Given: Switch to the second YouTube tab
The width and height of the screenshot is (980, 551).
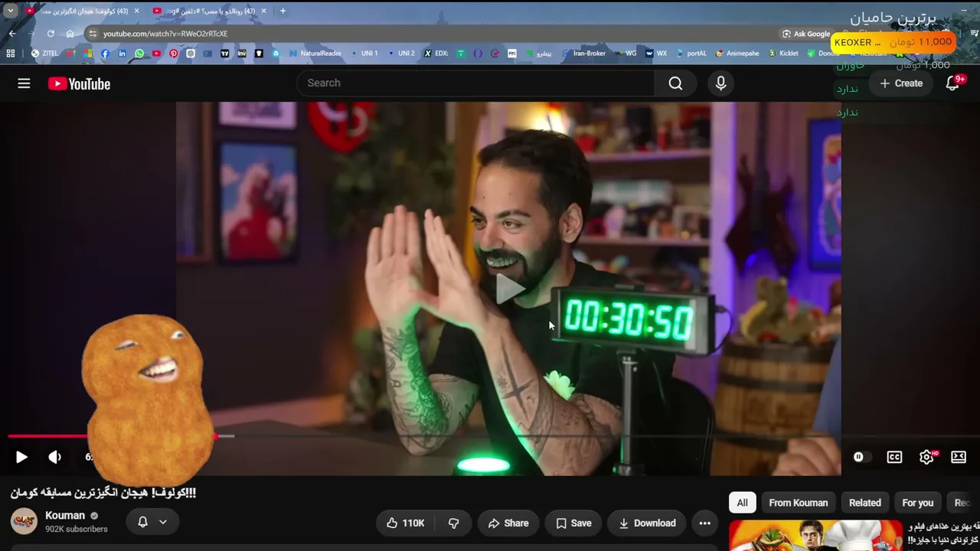Looking at the screenshot, I should (209, 11).
